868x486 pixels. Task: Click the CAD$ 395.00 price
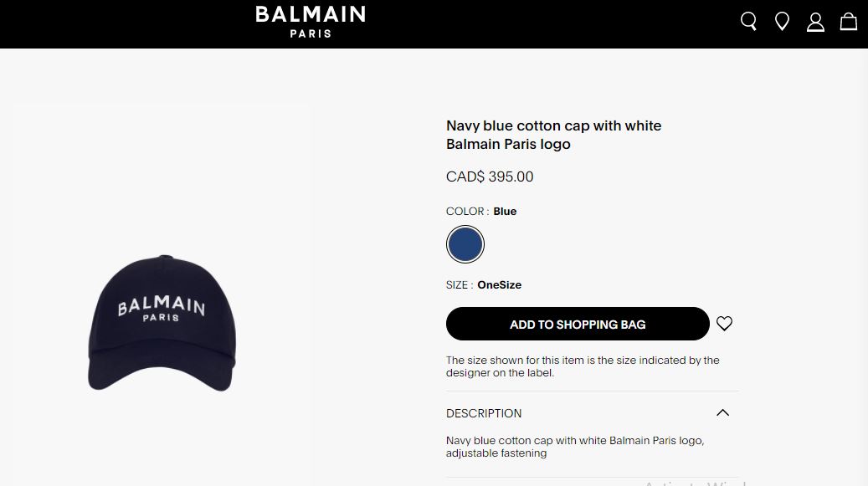coord(490,176)
